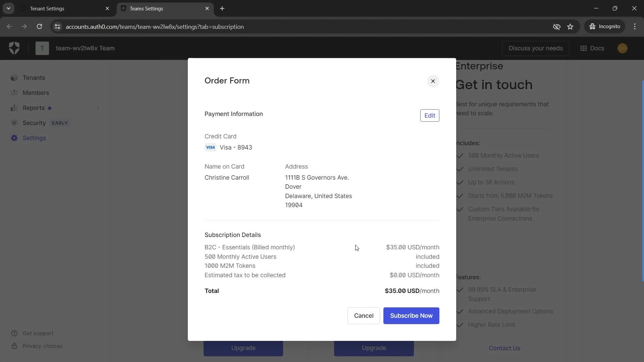The width and height of the screenshot is (644, 362).
Task: Open Privacy choices link
Action: tap(43, 346)
